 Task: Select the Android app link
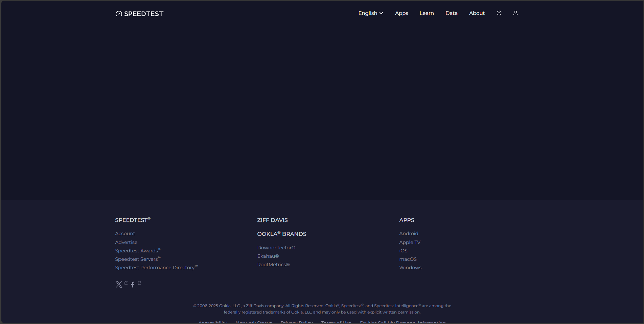pyautogui.click(x=409, y=233)
